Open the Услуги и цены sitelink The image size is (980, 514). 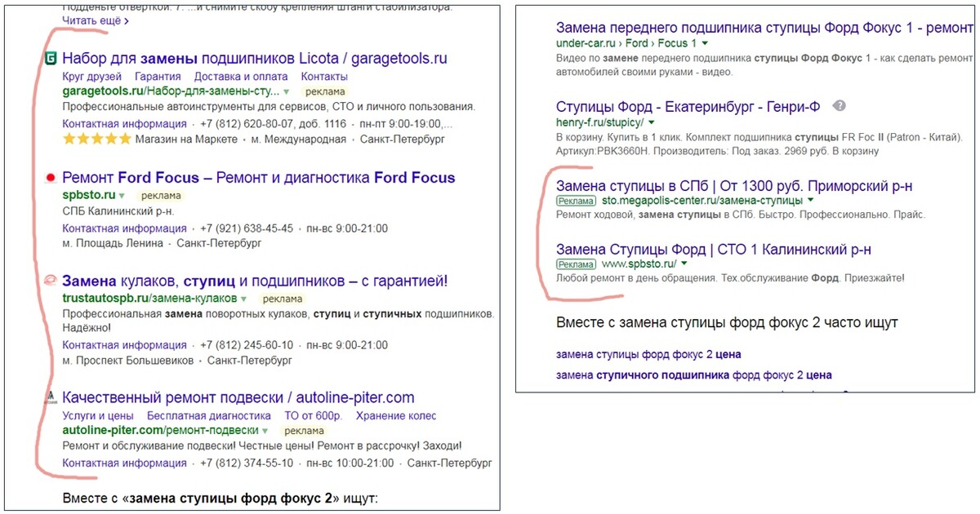pyautogui.click(x=98, y=415)
